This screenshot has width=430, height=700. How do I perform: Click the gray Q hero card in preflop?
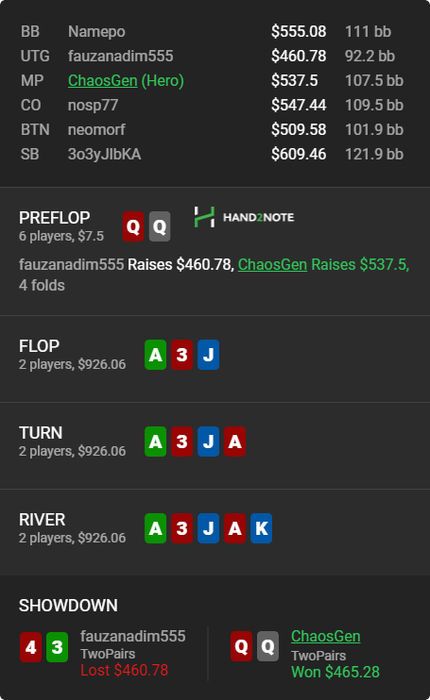(x=159, y=227)
